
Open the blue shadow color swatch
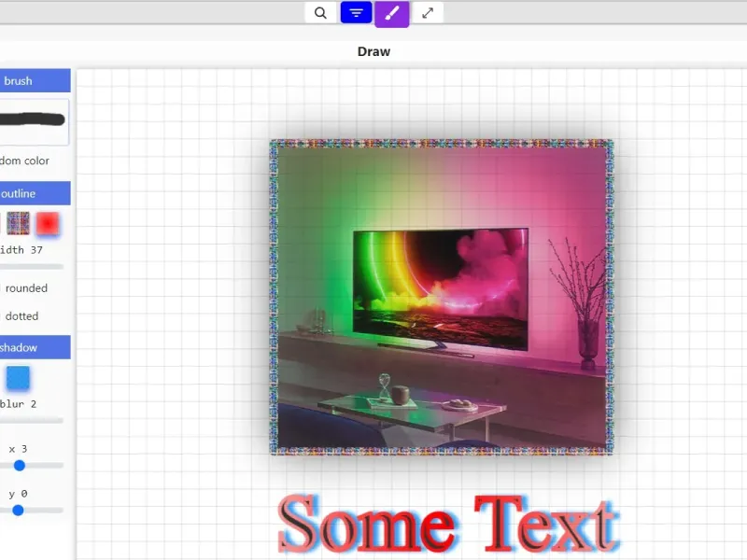(18, 378)
